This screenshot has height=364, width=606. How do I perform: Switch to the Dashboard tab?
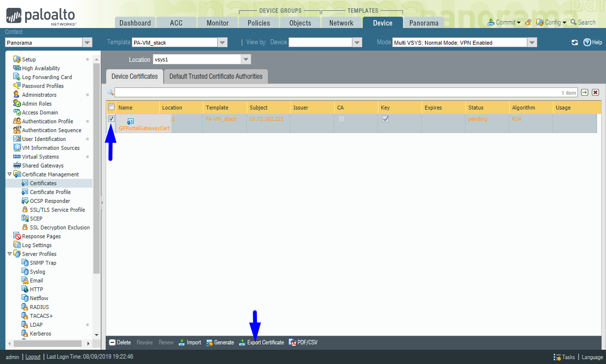(135, 23)
